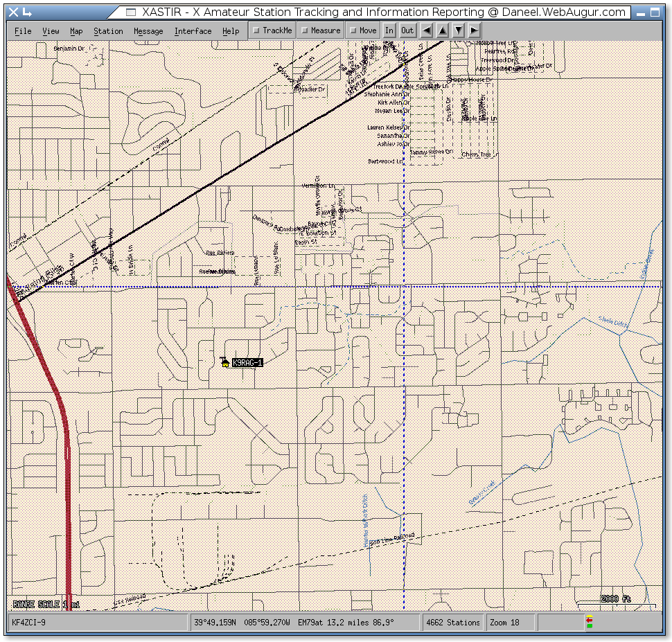Toggle the Measure mode button
Image resolution: width=672 pixels, height=642 pixels.
(321, 30)
